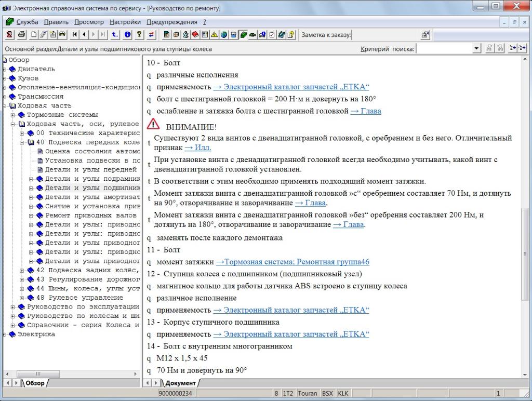Click the document with pen icon
The width and height of the screenshot is (532, 401).
[x=43, y=35]
